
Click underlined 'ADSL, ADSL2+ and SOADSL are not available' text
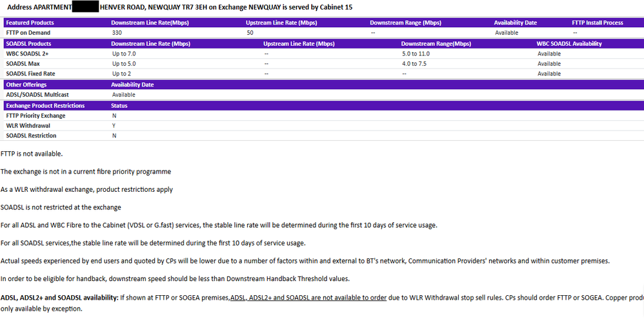click(308, 298)
